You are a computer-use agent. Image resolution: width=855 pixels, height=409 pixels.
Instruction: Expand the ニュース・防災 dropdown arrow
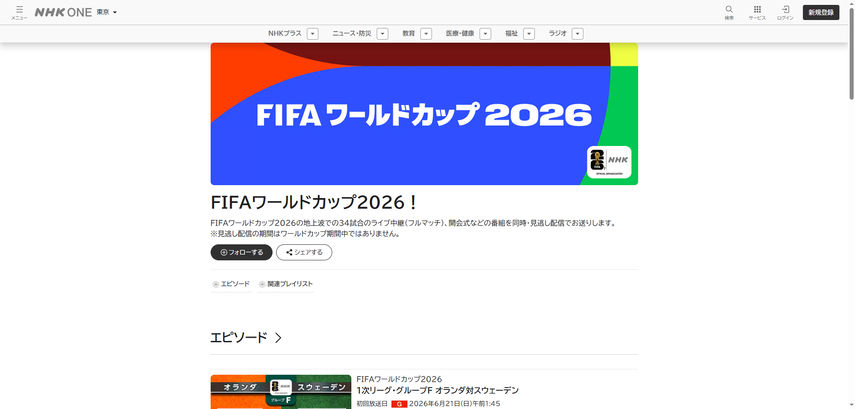tap(382, 34)
